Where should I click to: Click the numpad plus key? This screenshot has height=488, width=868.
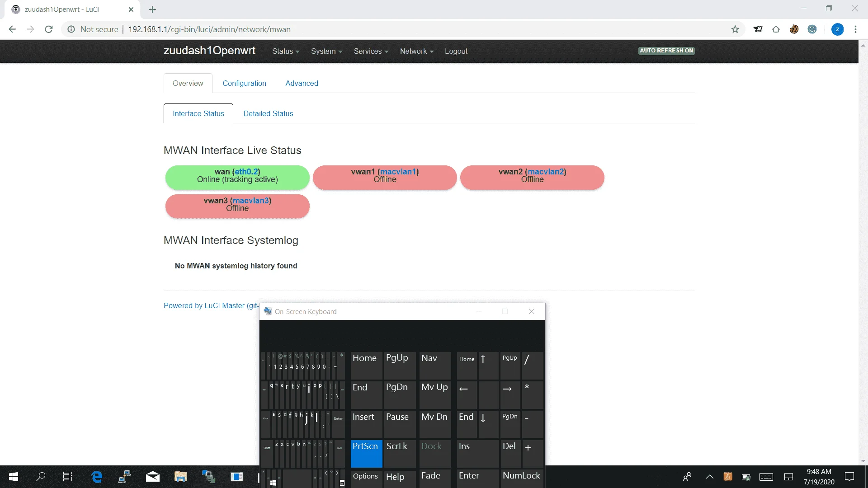coord(533,453)
